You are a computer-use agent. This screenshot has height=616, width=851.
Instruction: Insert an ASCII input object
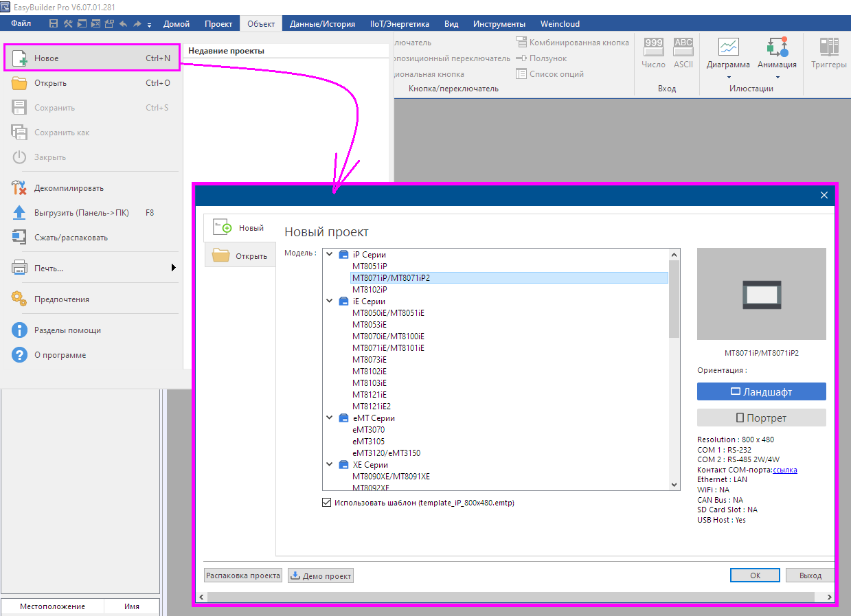click(683, 54)
